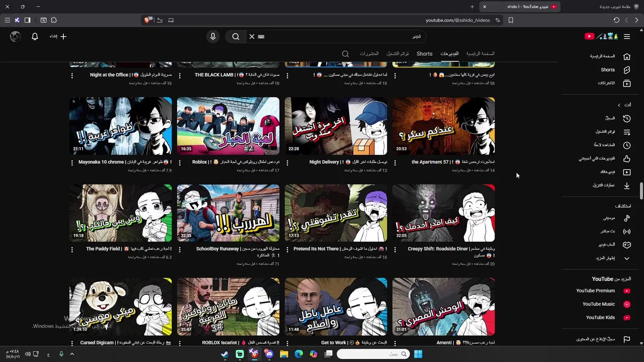Viewport: 644px width, 362px height.
Task: Open options menu for Pretend Its Not There
Action: click(287, 249)
